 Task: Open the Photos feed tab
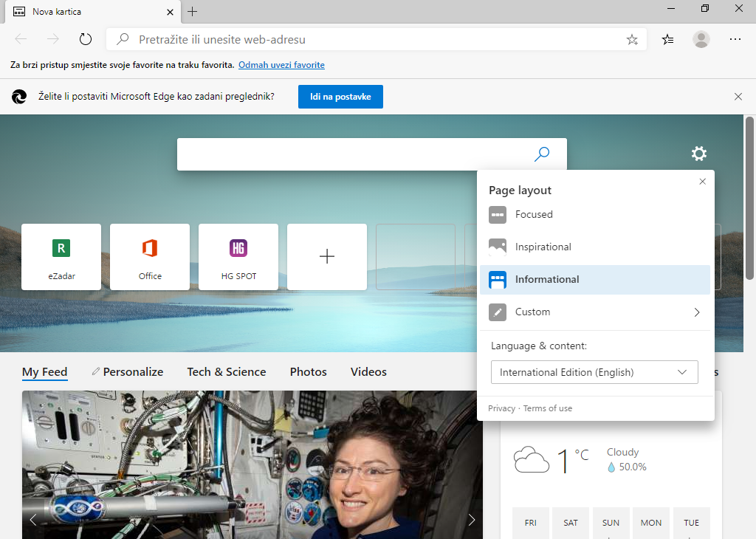(308, 372)
